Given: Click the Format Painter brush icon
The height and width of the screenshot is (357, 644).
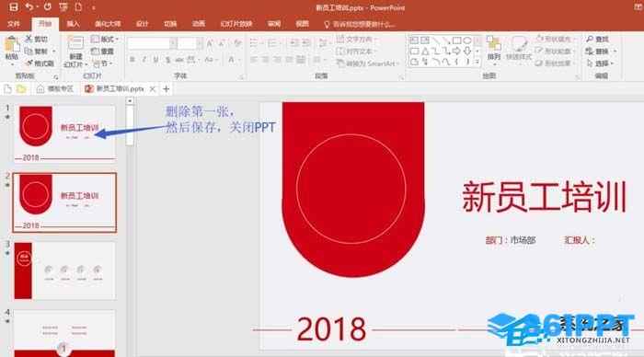Looking at the screenshot, I should [29, 63].
